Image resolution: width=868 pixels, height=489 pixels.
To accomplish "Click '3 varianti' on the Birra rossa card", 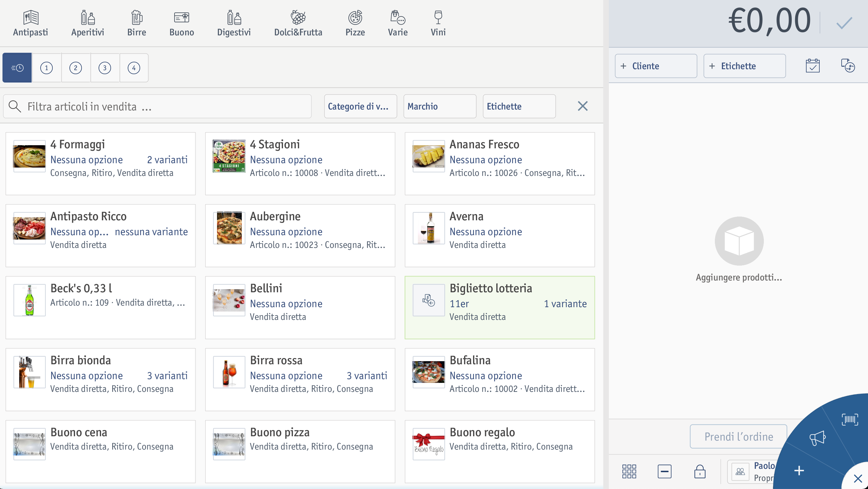I will 367,375.
